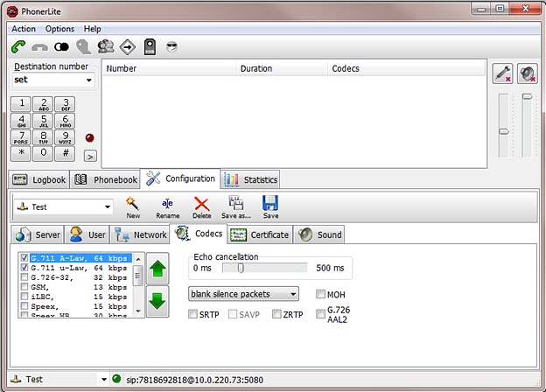Move codec down with green arrow
This screenshot has width=546, height=392.
[x=157, y=301]
